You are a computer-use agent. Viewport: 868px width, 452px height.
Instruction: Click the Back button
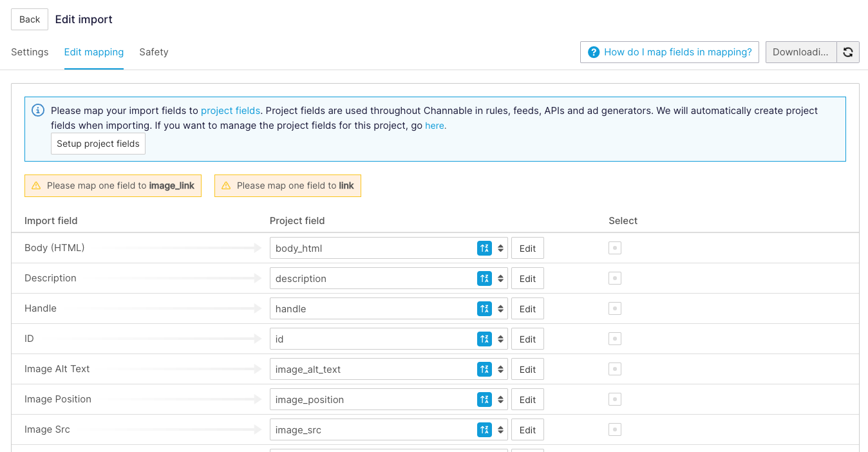click(x=30, y=19)
